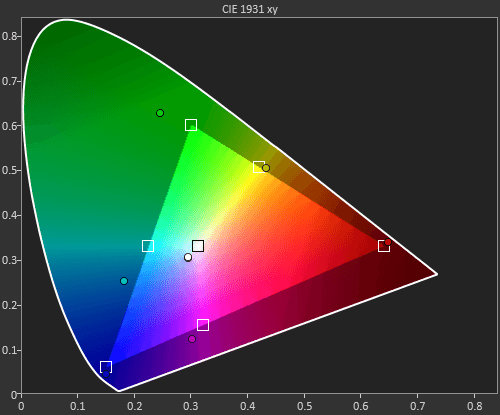Viewport: 500px width, 415px height.
Task: Click the CIE 1931 xy chart title
Action: [250, 9]
